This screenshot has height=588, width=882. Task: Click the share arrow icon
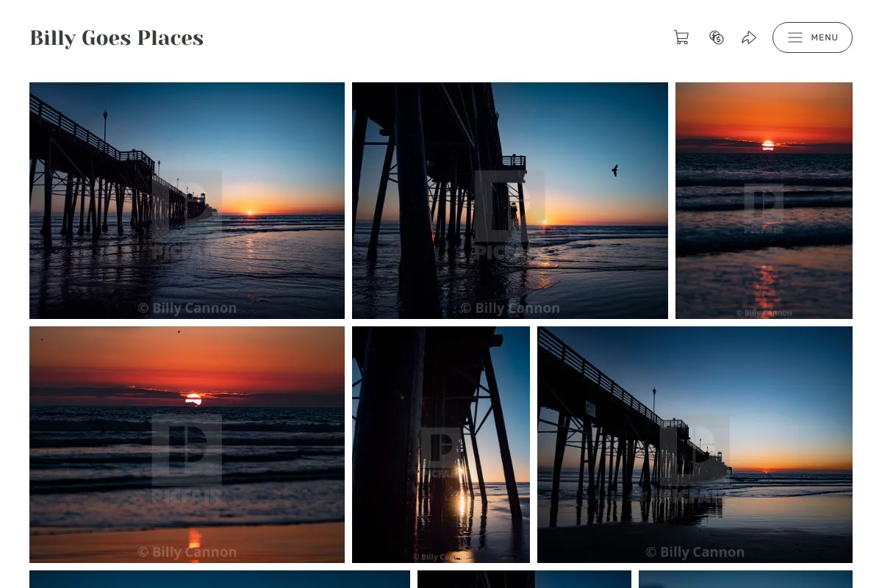(749, 37)
